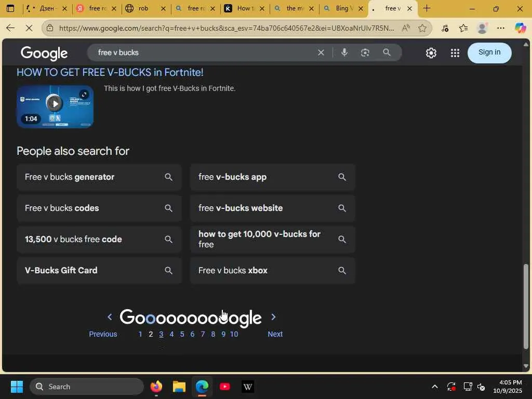Play the 1:04 Fortnite video
This screenshot has height=399, width=532.
point(55,103)
